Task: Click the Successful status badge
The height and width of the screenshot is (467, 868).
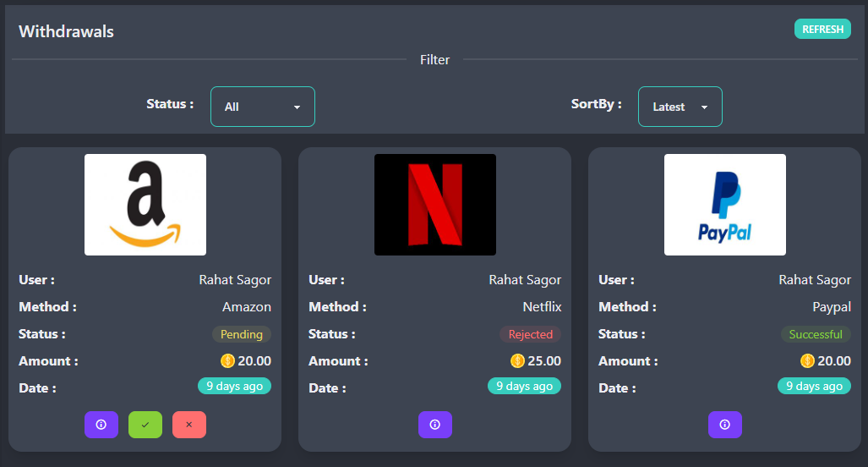Action: tap(816, 334)
